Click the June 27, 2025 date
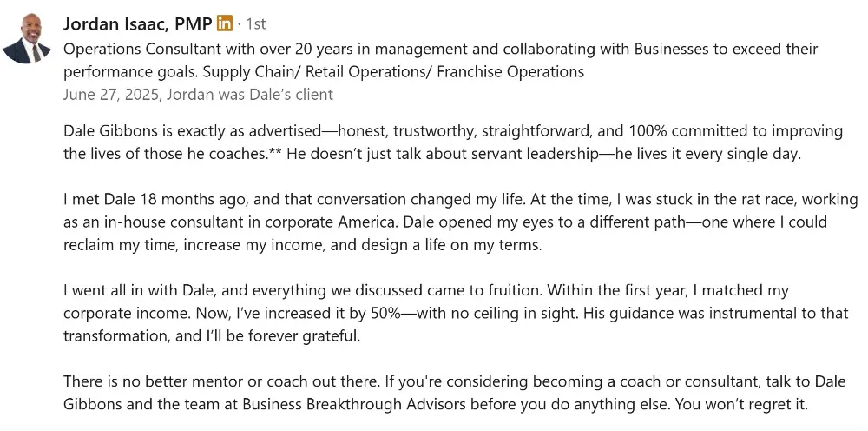The height and width of the screenshot is (431, 868). [x=111, y=94]
